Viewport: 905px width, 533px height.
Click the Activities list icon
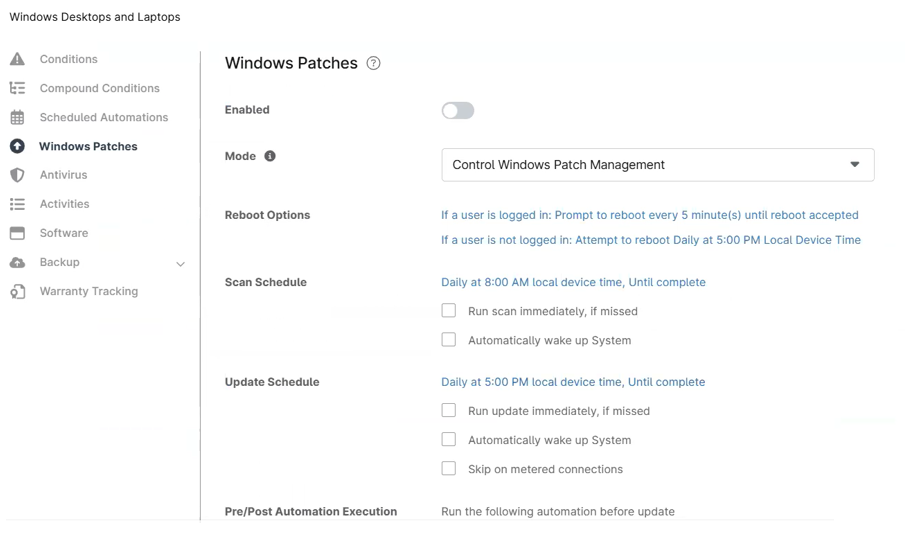17,204
